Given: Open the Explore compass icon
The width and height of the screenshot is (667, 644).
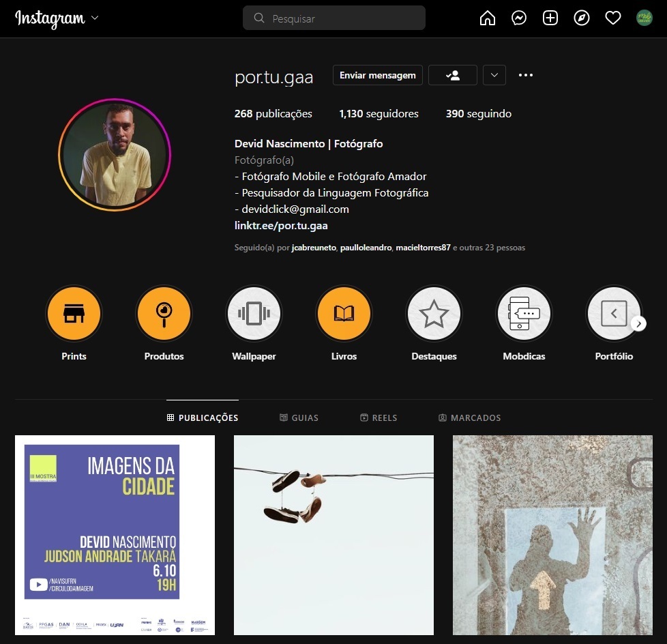Looking at the screenshot, I should click(x=582, y=18).
